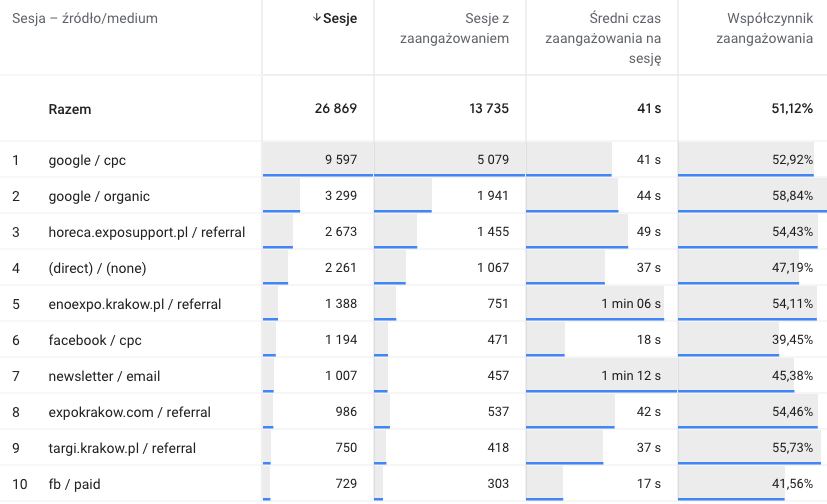Screen dimensions: 827x504
Task: Click the 58,84% engagement rate cell
Action: coord(791,196)
